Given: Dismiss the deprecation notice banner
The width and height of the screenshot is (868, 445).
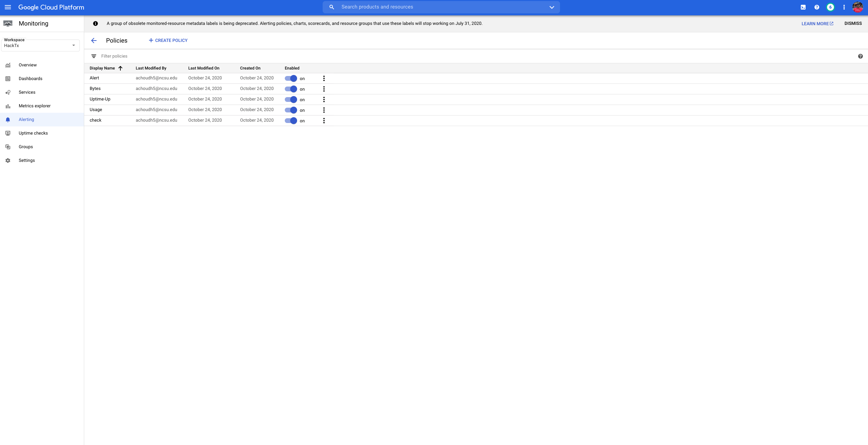Looking at the screenshot, I should [853, 24].
